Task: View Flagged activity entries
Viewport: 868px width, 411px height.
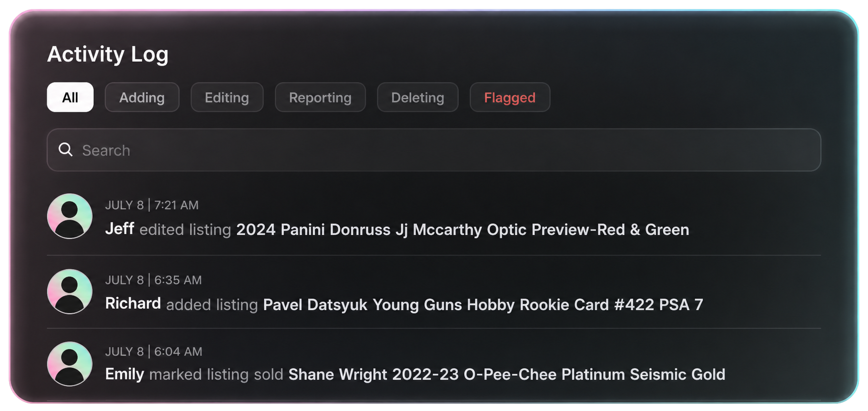Action: pyautogui.click(x=510, y=97)
